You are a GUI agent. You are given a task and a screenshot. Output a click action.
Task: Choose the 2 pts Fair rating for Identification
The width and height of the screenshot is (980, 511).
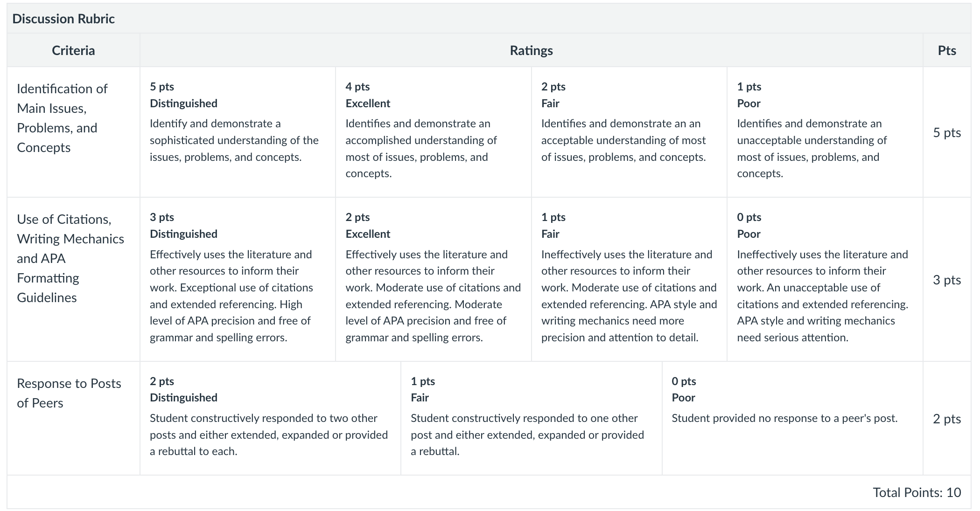629,132
